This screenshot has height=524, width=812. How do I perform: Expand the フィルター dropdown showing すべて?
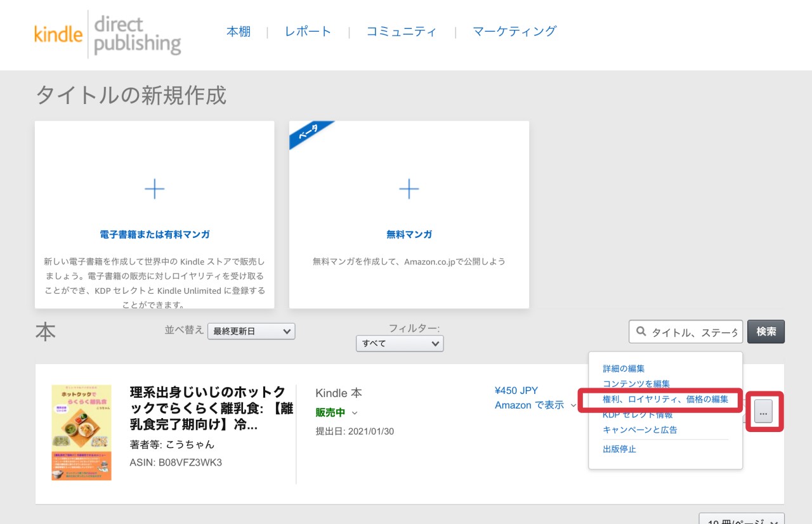pyautogui.click(x=400, y=343)
